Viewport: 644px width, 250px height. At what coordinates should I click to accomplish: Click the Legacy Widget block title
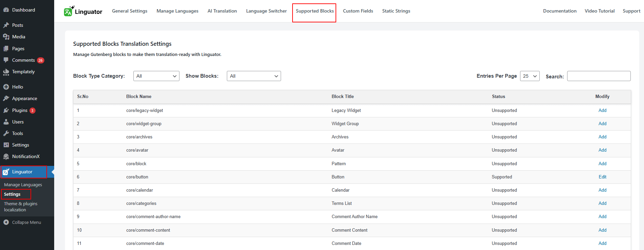(x=346, y=110)
